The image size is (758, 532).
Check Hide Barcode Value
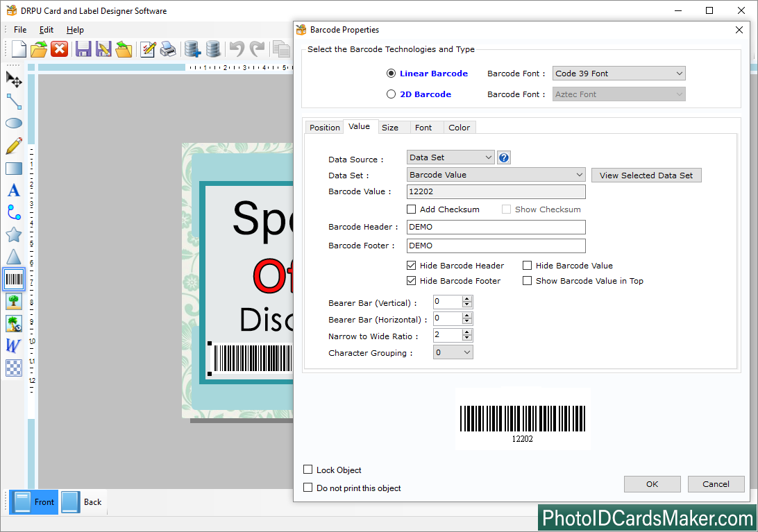coord(528,265)
